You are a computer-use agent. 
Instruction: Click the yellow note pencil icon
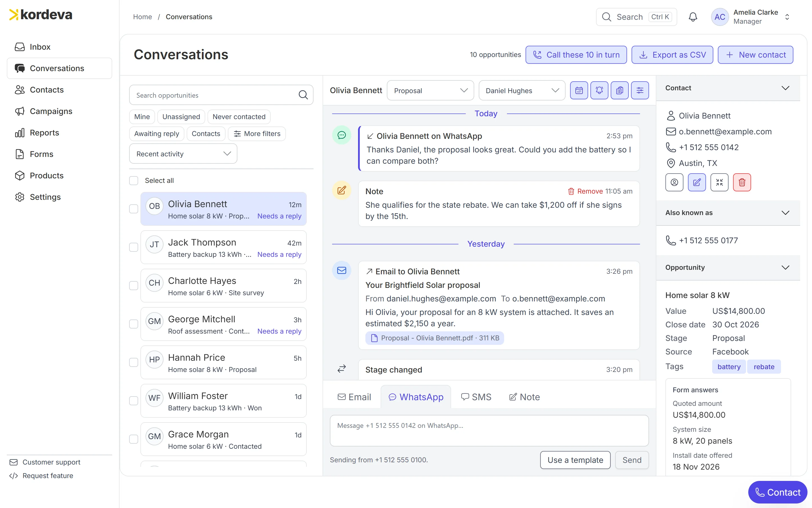342,190
